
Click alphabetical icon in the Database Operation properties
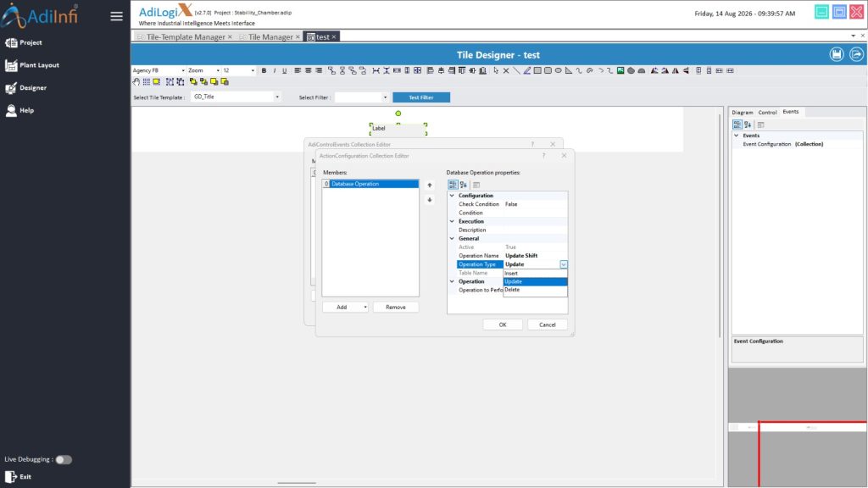464,185
